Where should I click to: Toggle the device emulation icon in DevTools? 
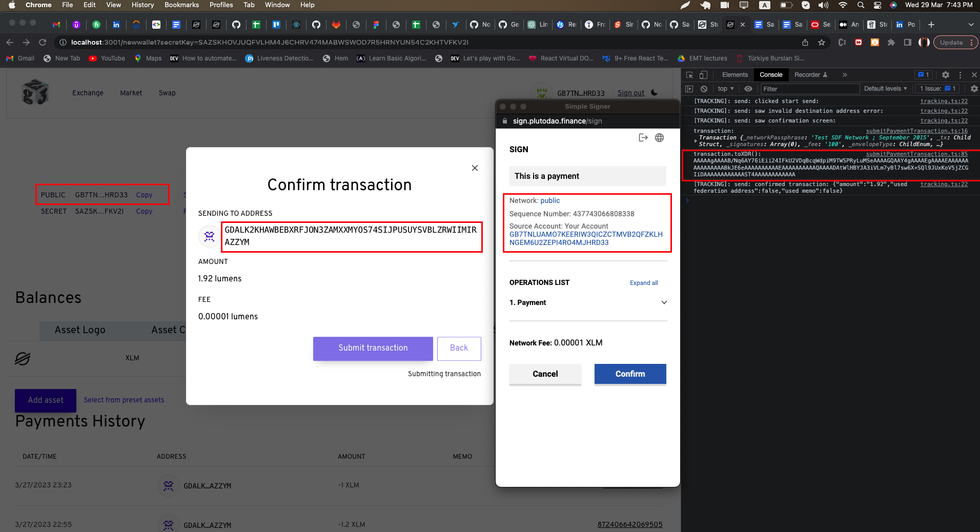click(703, 75)
